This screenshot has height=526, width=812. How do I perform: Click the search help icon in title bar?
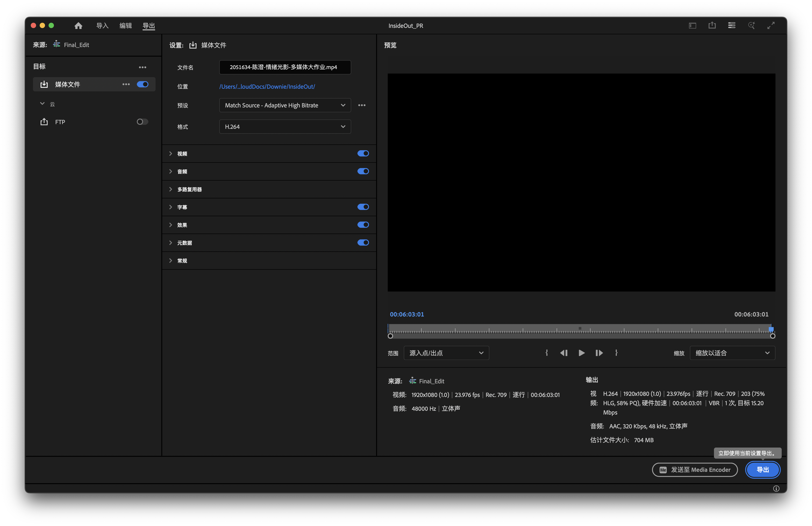pos(751,26)
